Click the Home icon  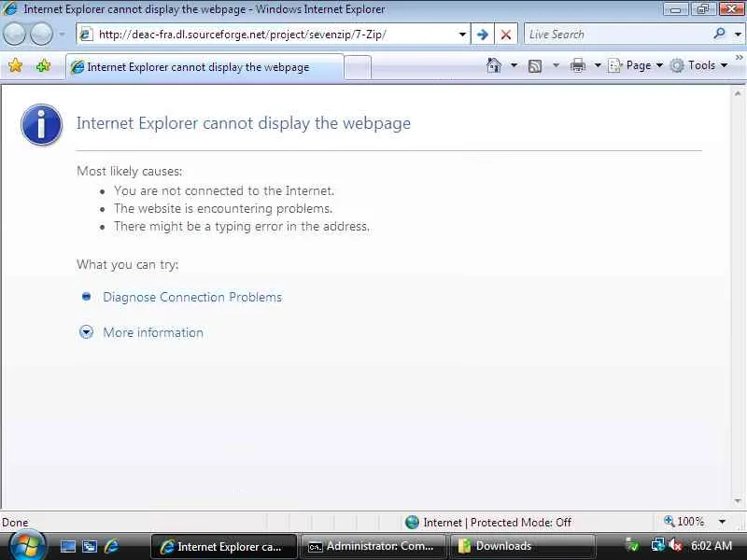494,65
